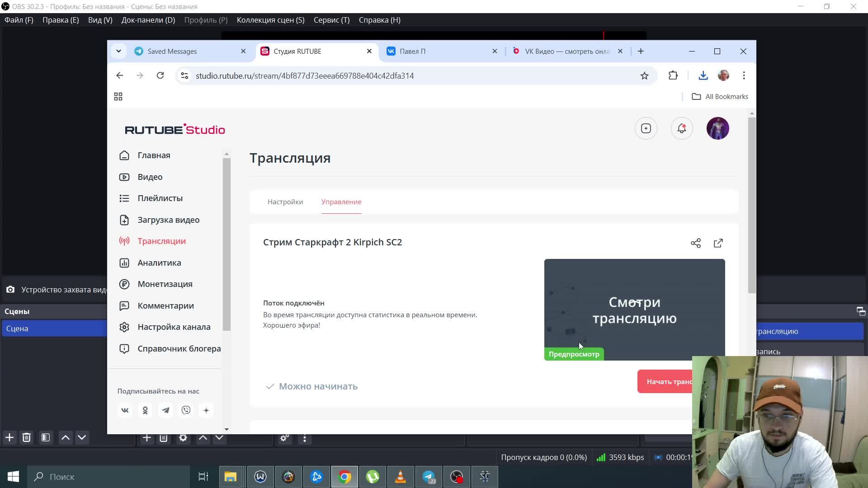Open the Сервис menu in OBS
The height and width of the screenshot is (488, 868).
(331, 19)
